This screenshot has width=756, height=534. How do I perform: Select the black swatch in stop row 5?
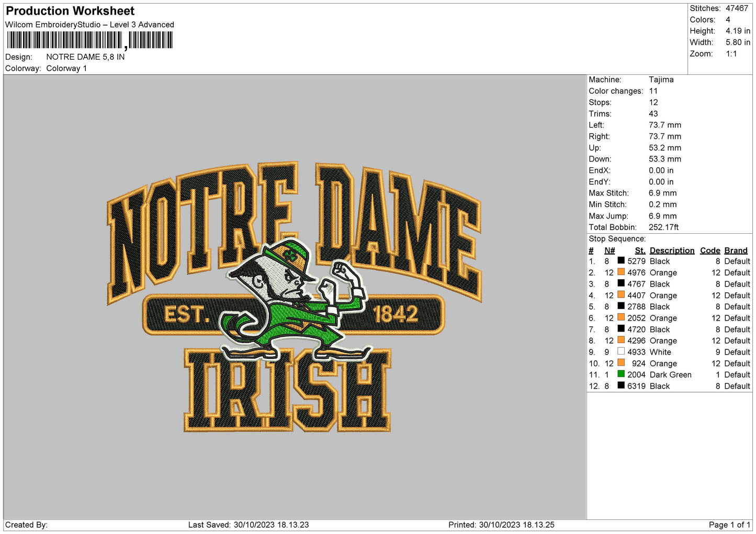pos(621,306)
